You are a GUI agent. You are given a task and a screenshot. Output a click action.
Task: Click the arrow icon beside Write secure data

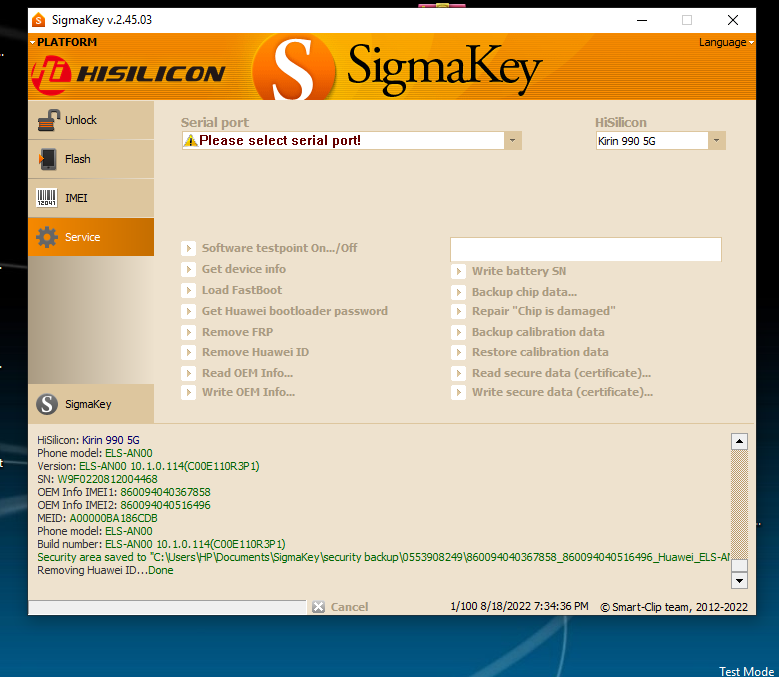(x=459, y=392)
